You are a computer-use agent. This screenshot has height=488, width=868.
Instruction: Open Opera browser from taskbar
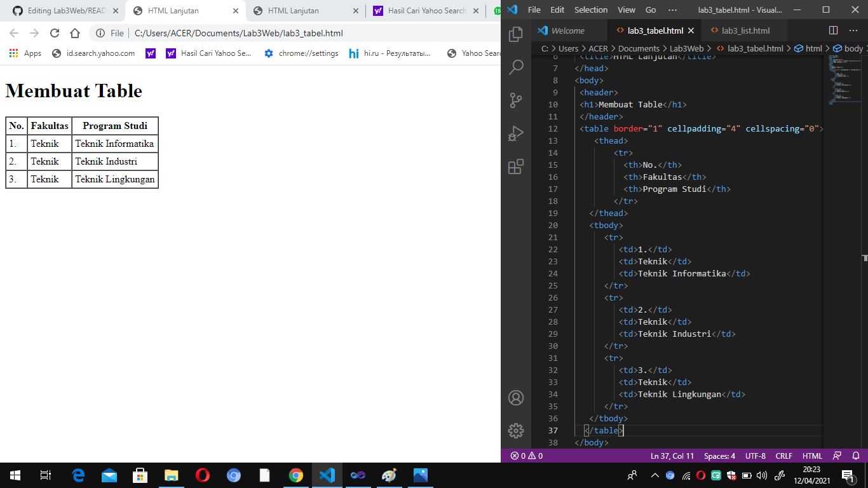tap(203, 475)
